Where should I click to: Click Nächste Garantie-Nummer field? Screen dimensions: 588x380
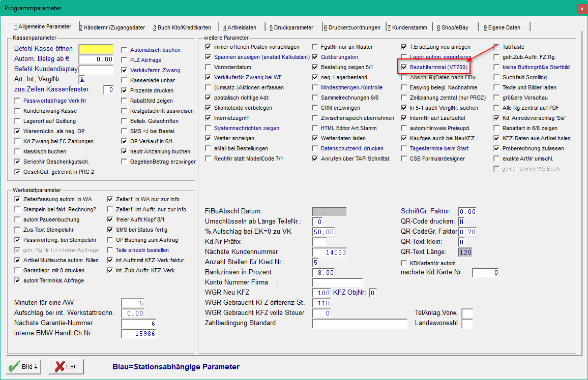[x=139, y=323]
